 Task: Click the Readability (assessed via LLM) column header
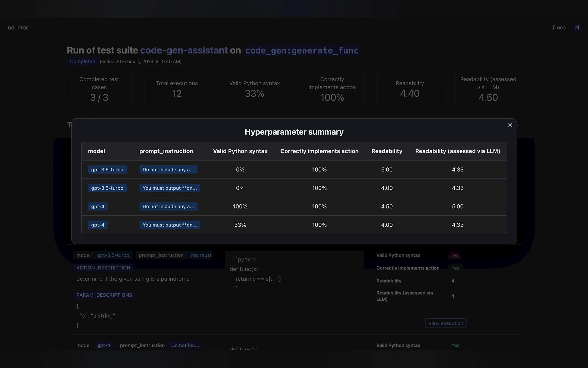pyautogui.click(x=457, y=151)
